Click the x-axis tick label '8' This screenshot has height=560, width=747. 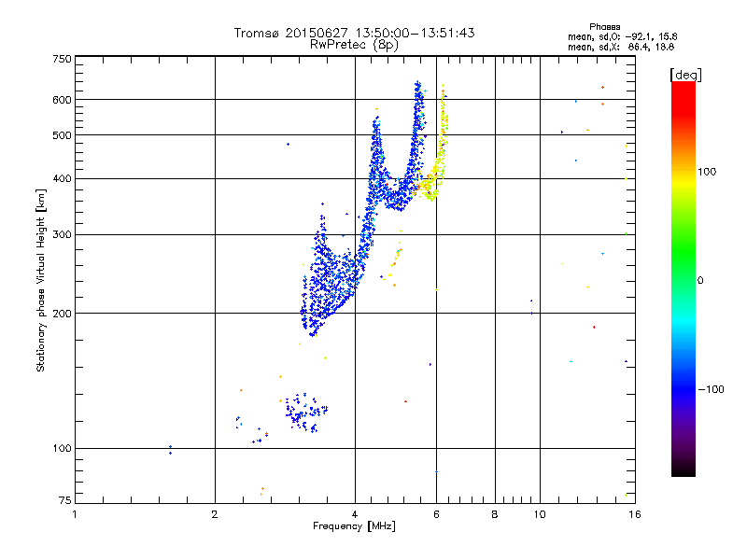click(x=495, y=514)
